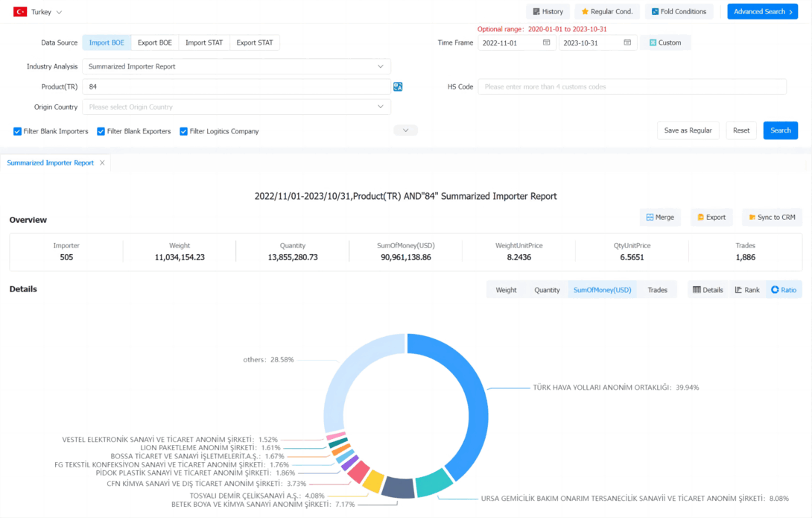The width and height of the screenshot is (812, 518).
Task: Open Regular Cond. with star icon
Action: click(x=607, y=11)
